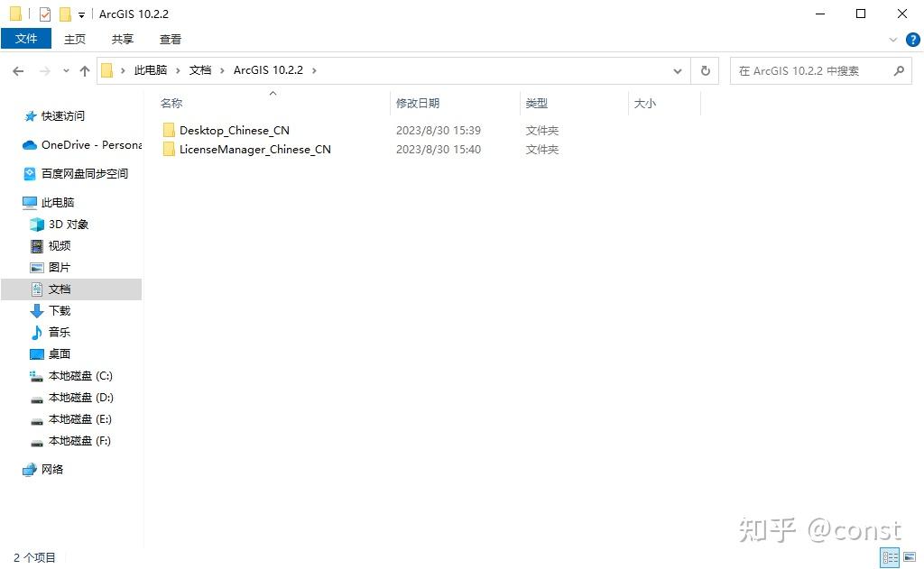Expand the ribbon with the chevron

[893, 40]
